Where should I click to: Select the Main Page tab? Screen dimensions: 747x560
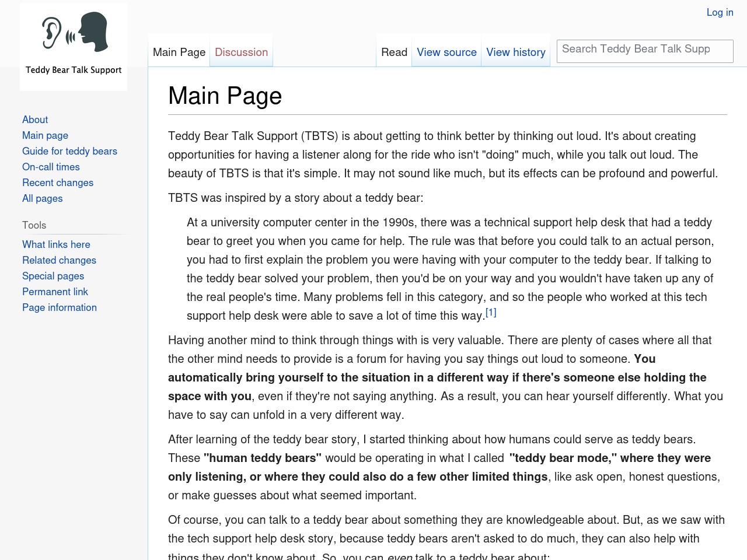[x=179, y=52]
